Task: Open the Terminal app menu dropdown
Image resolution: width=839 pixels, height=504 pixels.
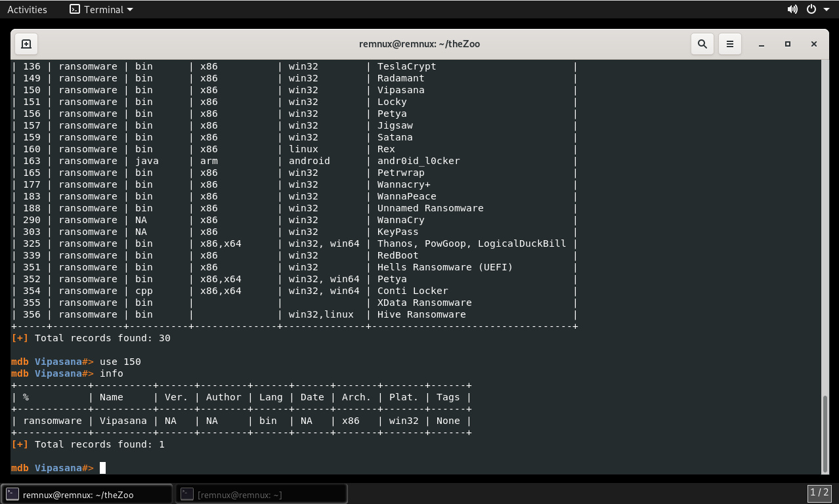Action: coord(101,9)
